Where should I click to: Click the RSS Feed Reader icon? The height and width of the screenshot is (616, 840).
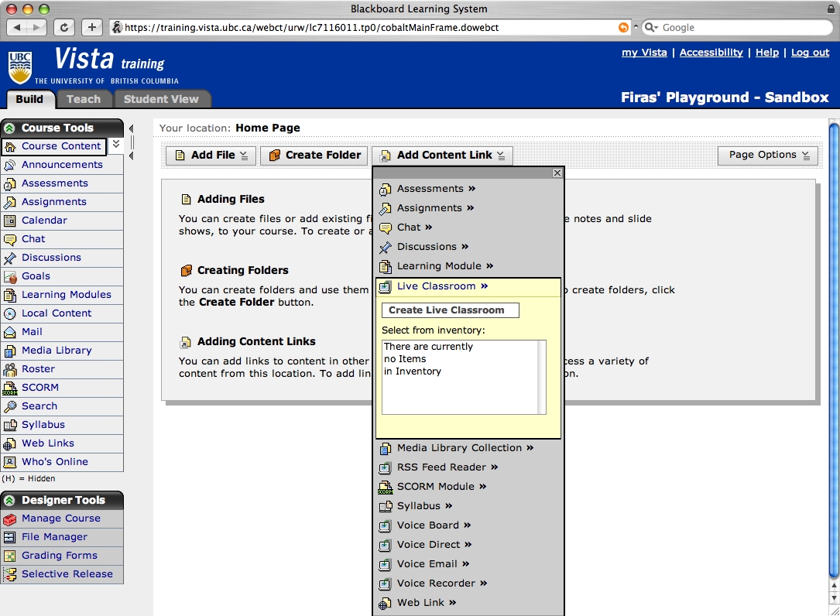(x=385, y=467)
